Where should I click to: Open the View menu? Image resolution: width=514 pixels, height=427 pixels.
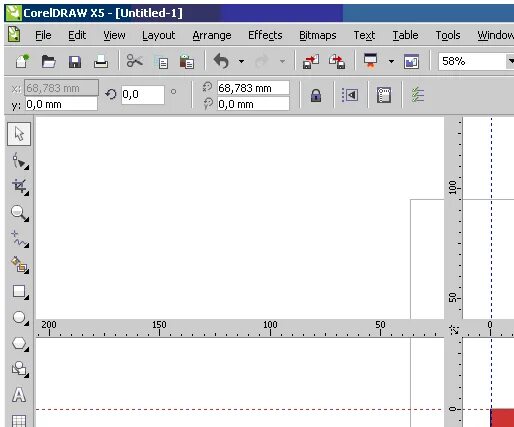114,35
